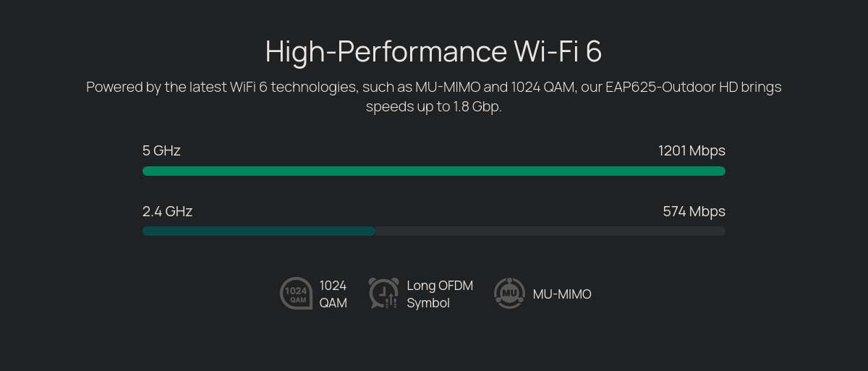Click the right end of 5 GHz bar
The image size is (868, 371).
tap(720, 171)
